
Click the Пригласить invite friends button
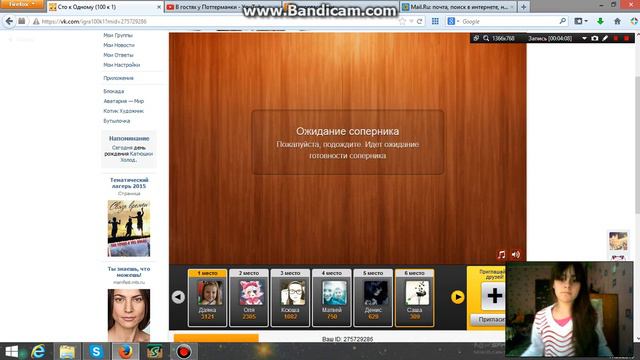(489, 320)
